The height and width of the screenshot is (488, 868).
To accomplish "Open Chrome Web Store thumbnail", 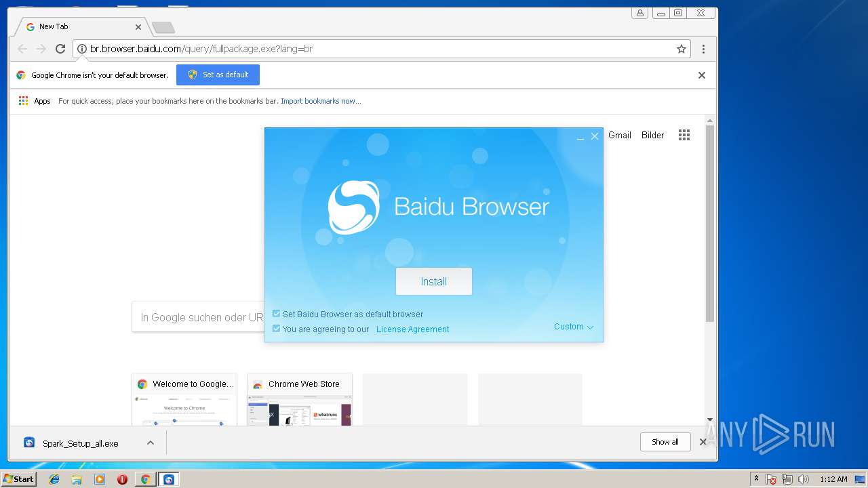I will tap(300, 399).
